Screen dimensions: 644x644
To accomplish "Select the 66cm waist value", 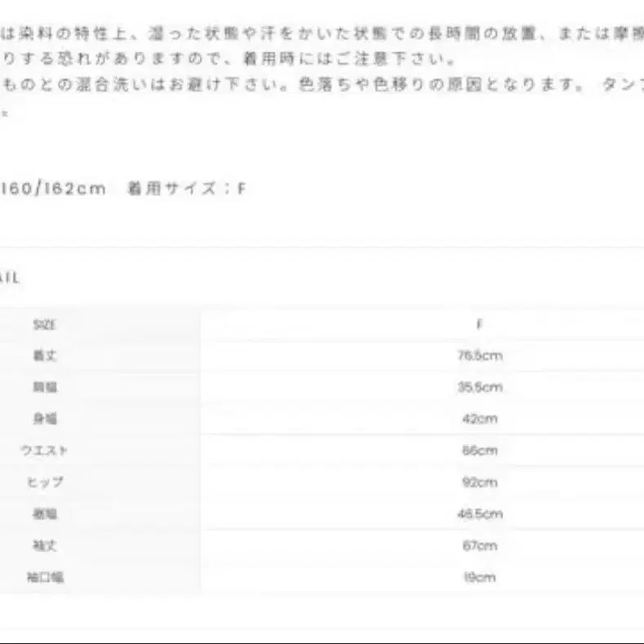I will tap(480, 451).
